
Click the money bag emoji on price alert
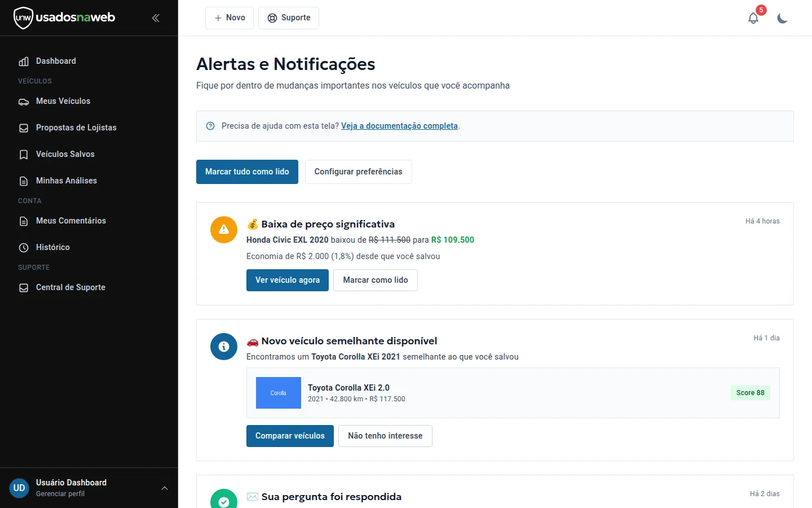pyautogui.click(x=253, y=224)
